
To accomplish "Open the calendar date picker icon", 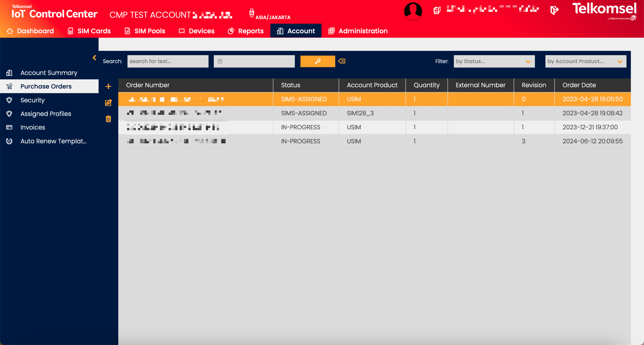I will [x=220, y=61].
